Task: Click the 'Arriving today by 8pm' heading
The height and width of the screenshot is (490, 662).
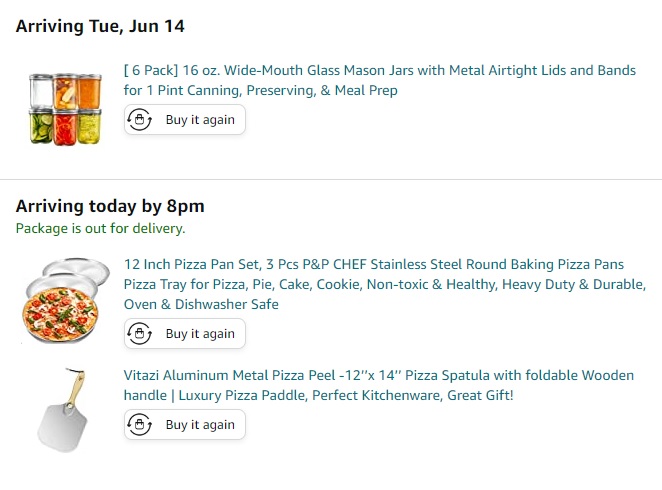Action: 110,207
